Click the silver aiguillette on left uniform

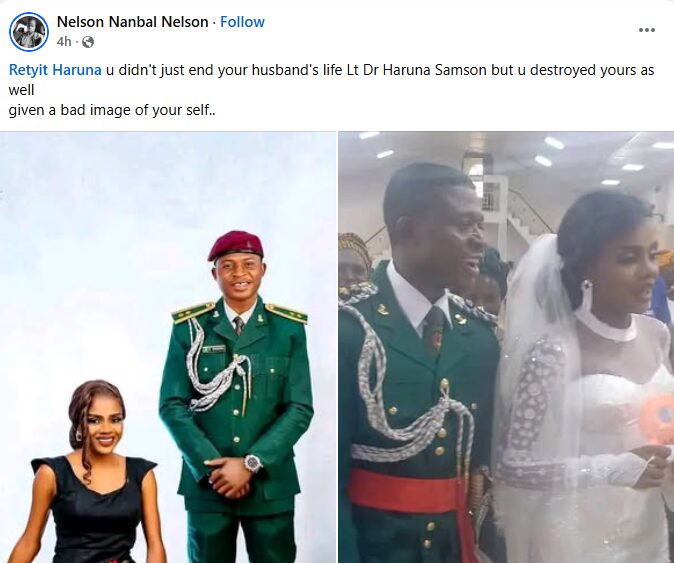tap(215, 370)
